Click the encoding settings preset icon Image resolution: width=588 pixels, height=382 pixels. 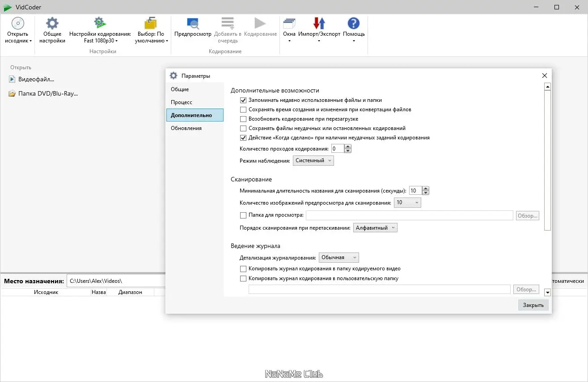[x=100, y=23]
